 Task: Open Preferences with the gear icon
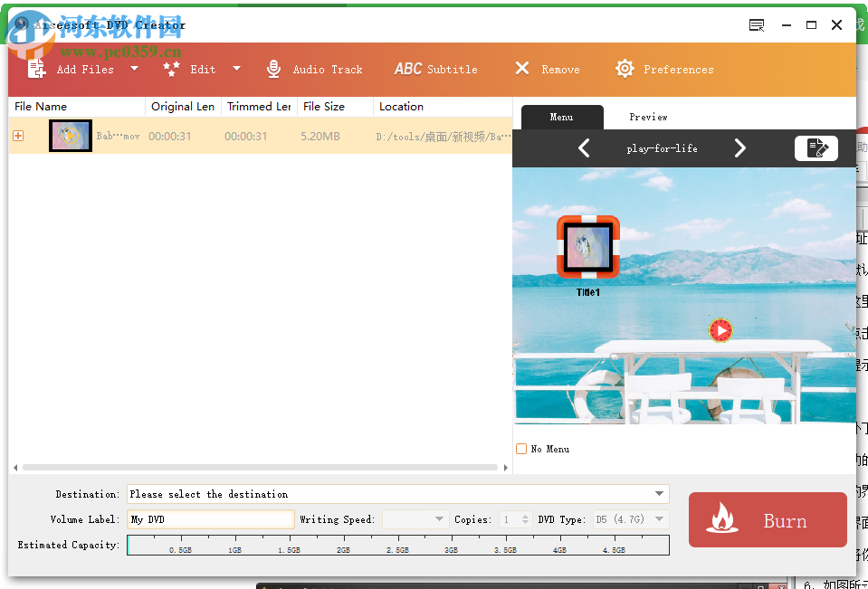(x=624, y=68)
